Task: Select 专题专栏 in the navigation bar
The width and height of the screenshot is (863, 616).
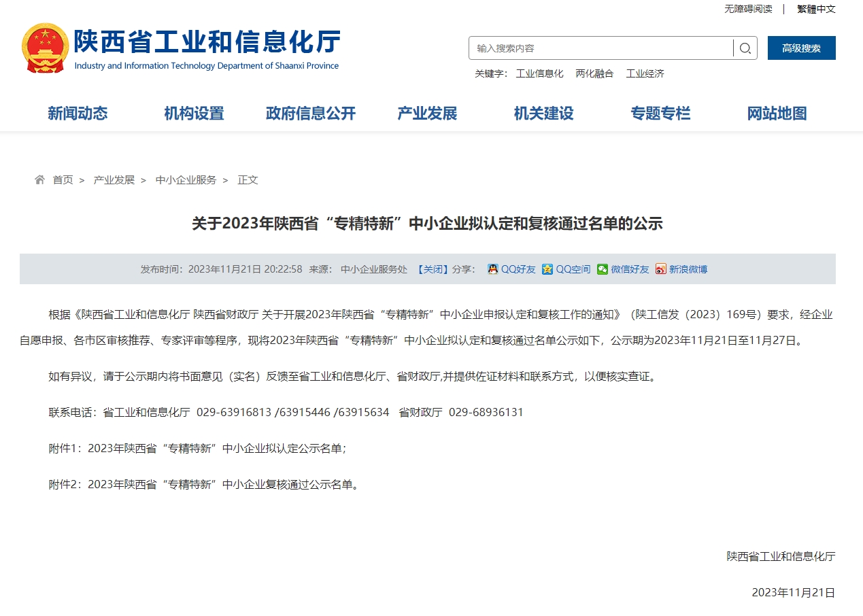Action: pos(660,114)
